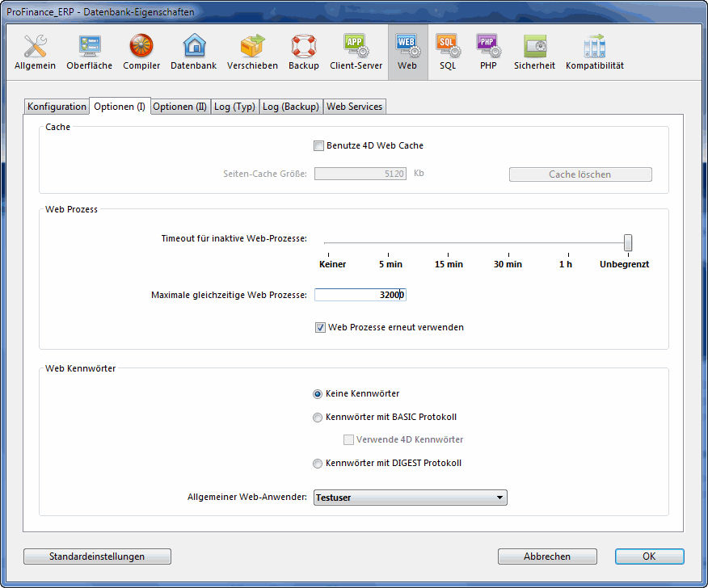Go to the Datenbank settings icon
This screenshot has width=708, height=588.
click(x=193, y=52)
